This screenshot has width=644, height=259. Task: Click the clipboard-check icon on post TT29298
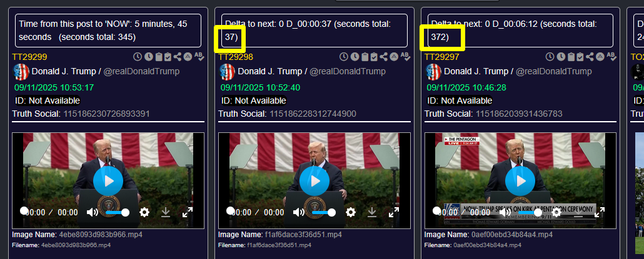(x=374, y=57)
